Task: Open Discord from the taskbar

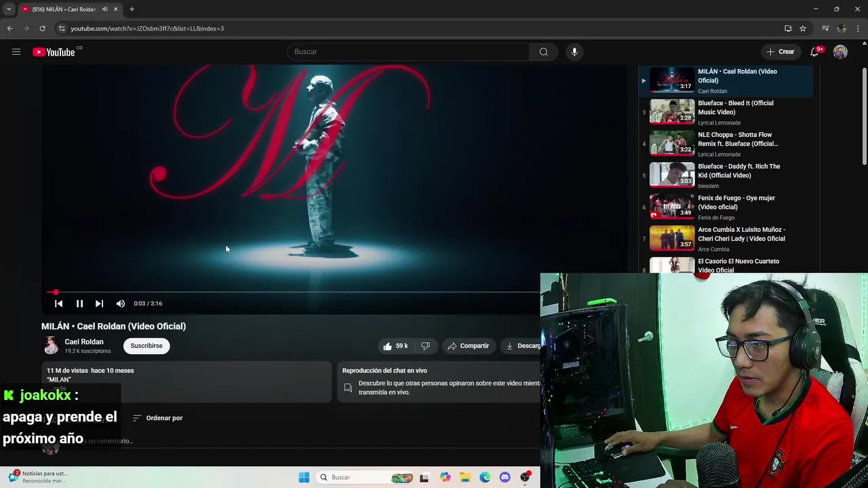Action: click(x=505, y=477)
